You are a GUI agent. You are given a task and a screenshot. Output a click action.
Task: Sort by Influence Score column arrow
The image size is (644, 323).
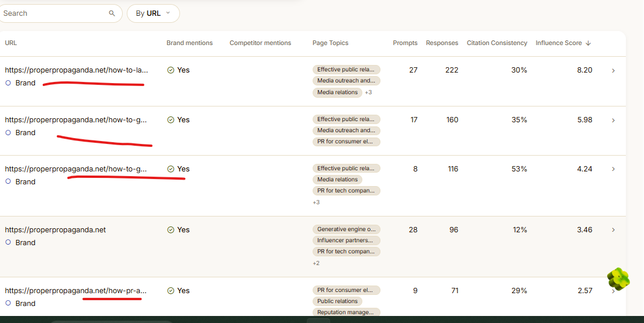pos(588,43)
